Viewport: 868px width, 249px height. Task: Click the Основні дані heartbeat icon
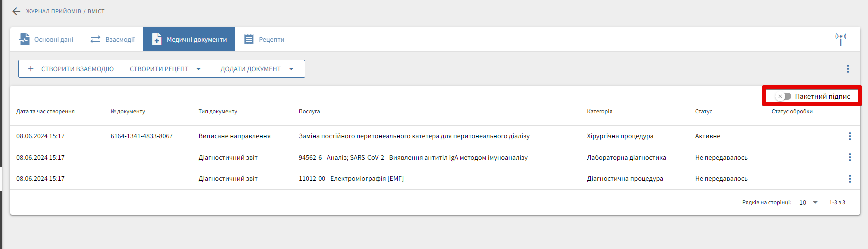coord(24,39)
